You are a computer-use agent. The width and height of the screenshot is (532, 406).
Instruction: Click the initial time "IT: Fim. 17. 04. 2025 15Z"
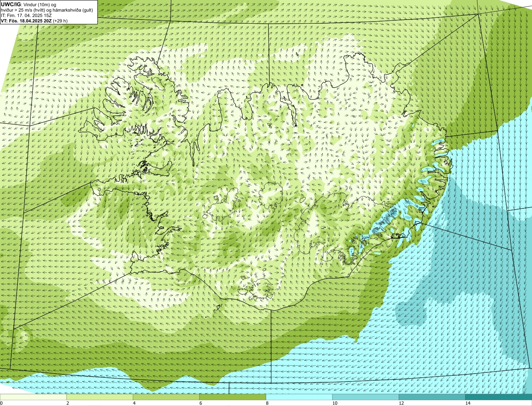pos(26,15)
